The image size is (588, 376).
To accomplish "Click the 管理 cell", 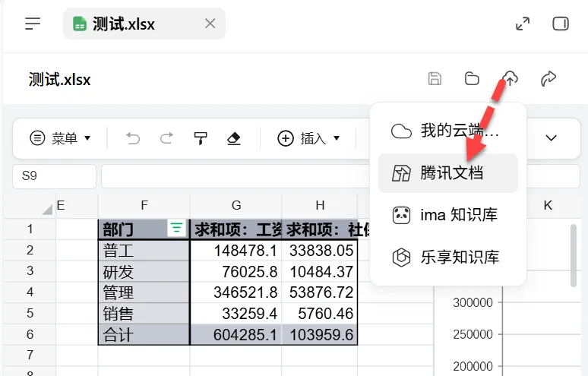I will 144,292.
